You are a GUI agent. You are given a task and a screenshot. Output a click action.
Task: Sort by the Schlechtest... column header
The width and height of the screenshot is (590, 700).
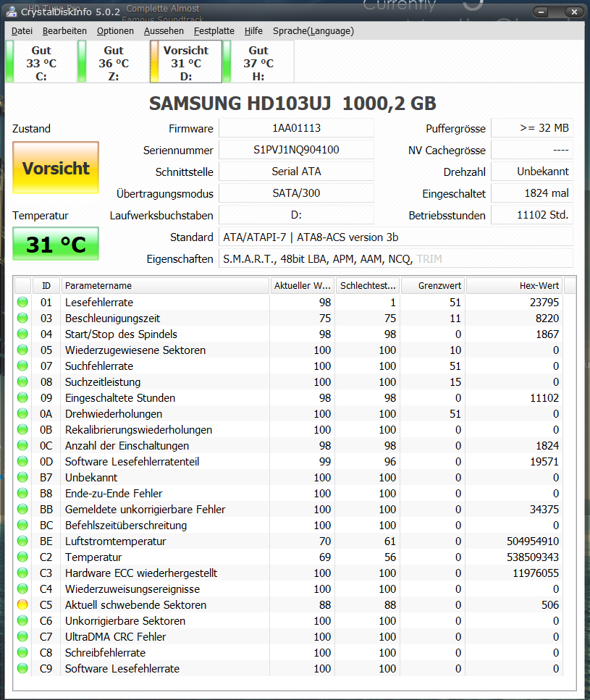[368, 286]
